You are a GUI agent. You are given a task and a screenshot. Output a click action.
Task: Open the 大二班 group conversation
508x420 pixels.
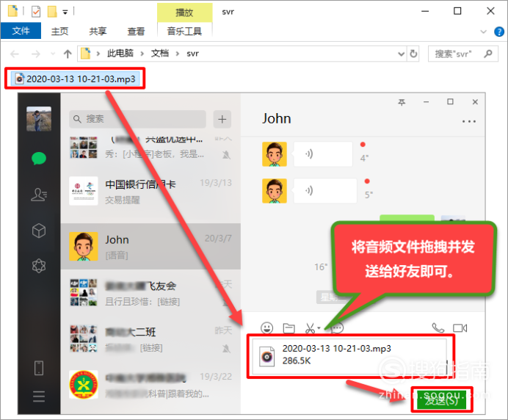point(150,339)
